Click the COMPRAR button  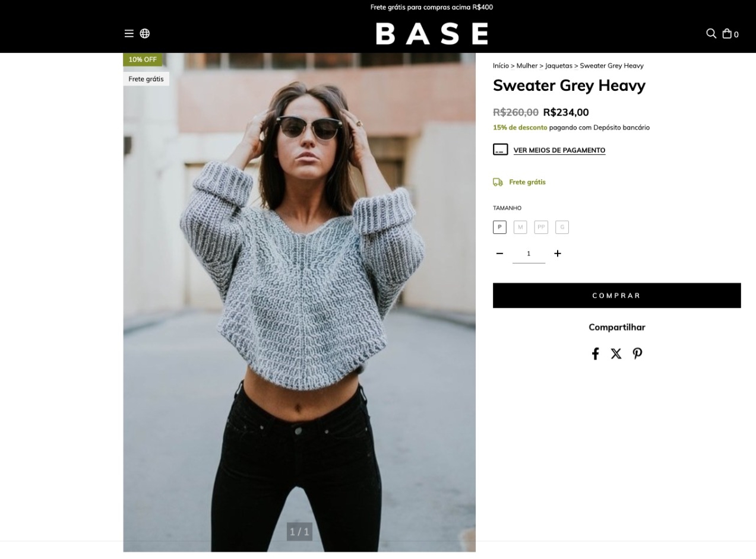(x=616, y=296)
